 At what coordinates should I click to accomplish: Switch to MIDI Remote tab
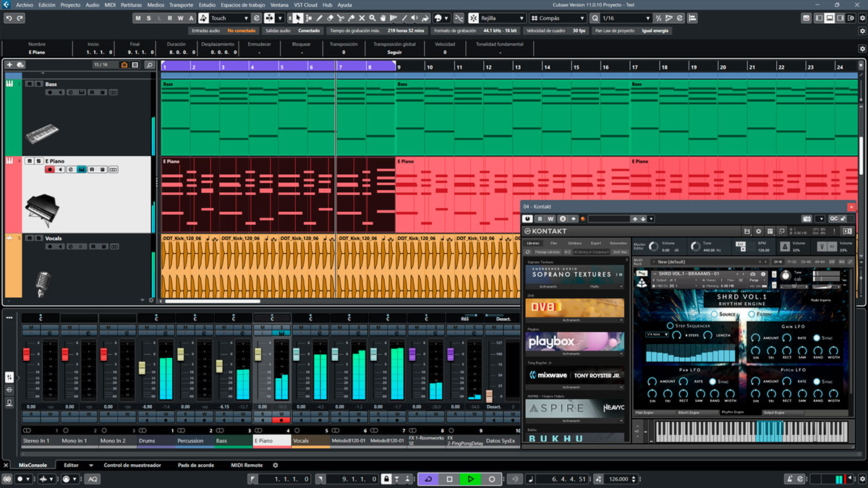247,466
